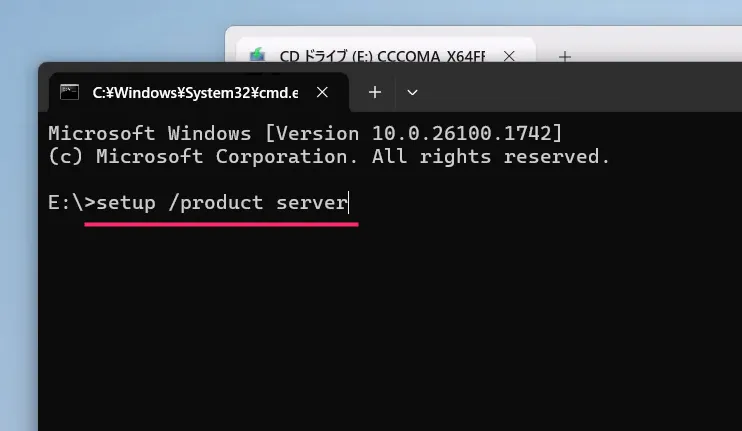
Task: Click the File Explorer window title bar
Action: tap(650, 45)
